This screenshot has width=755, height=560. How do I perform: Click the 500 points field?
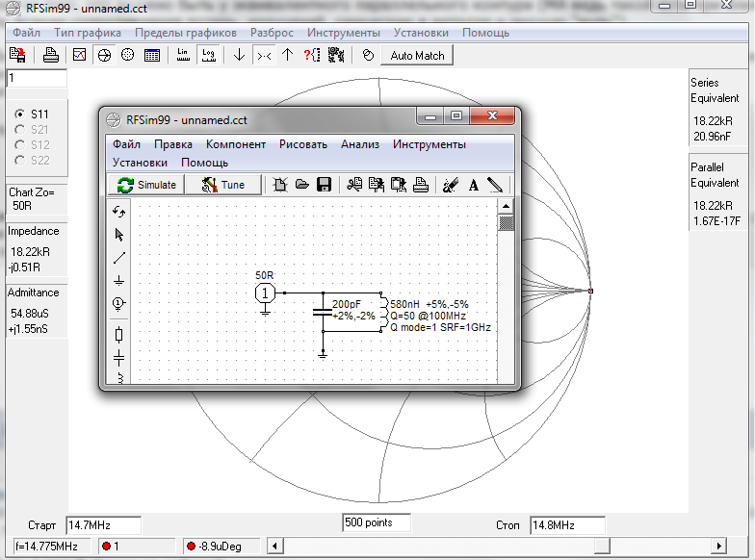click(377, 522)
